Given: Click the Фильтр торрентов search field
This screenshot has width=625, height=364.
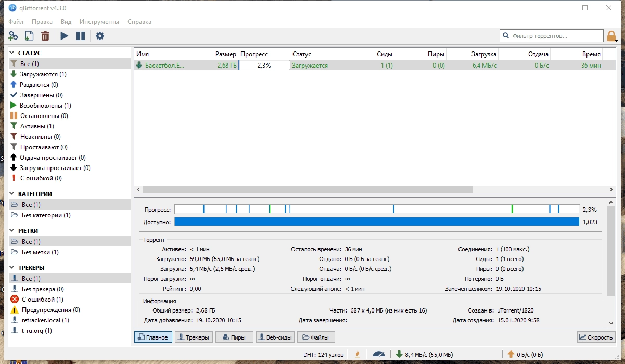Looking at the screenshot, I should pos(551,36).
